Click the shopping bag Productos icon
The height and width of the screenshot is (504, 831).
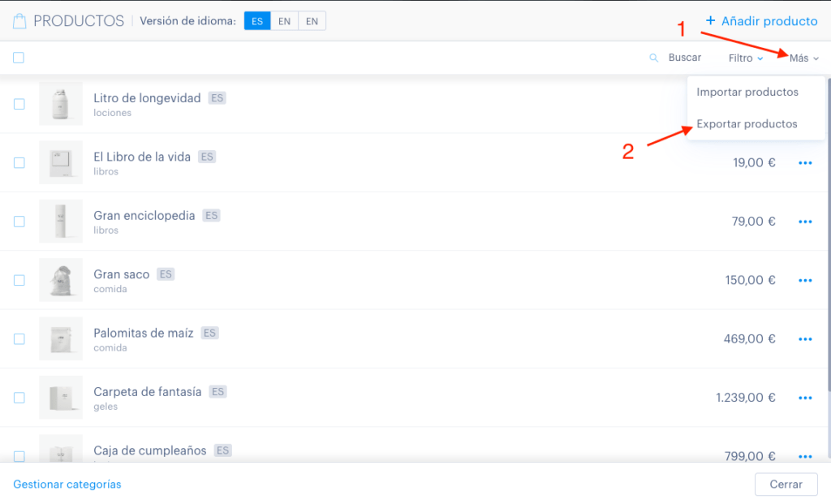(x=19, y=21)
